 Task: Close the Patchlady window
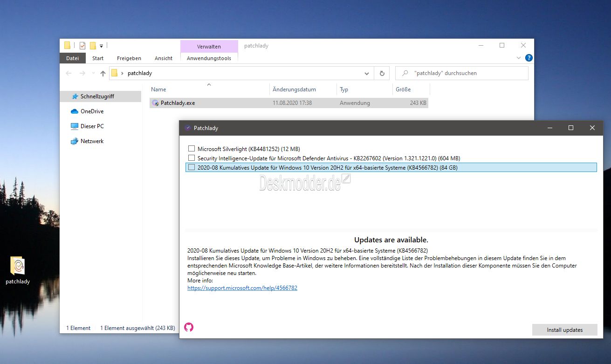pos(592,128)
